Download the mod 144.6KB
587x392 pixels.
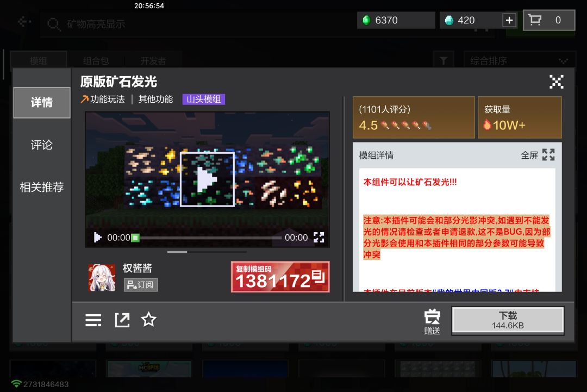coord(508,320)
